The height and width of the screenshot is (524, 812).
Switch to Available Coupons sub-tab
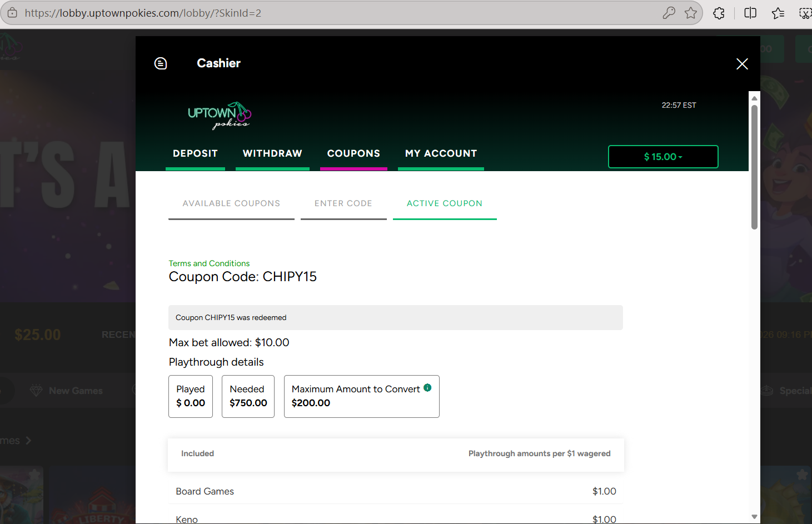pyautogui.click(x=231, y=203)
